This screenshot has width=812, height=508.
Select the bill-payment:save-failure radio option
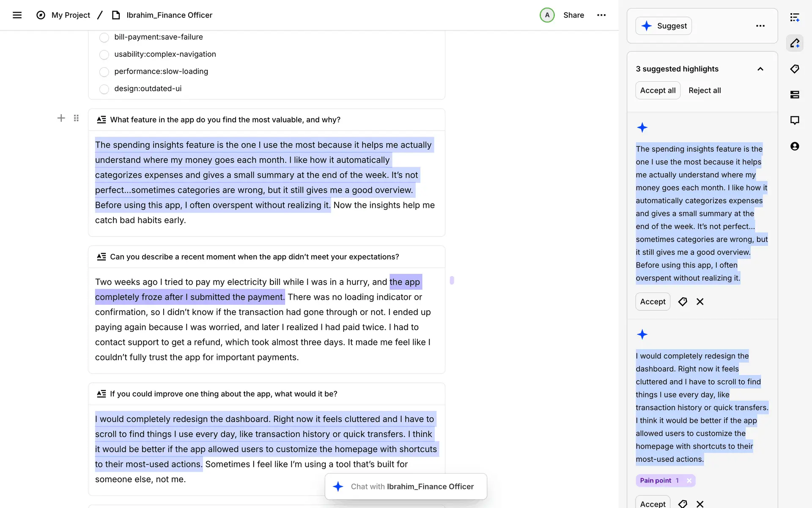104,38
